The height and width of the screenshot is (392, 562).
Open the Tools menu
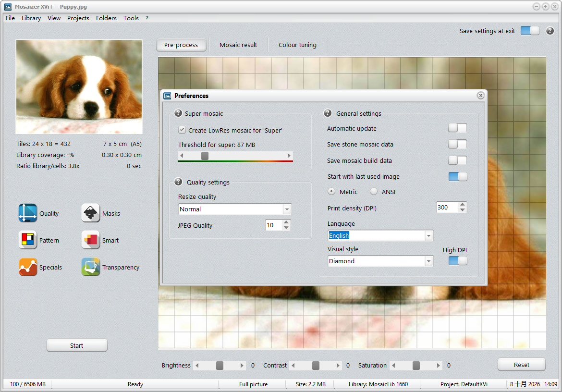(x=131, y=18)
